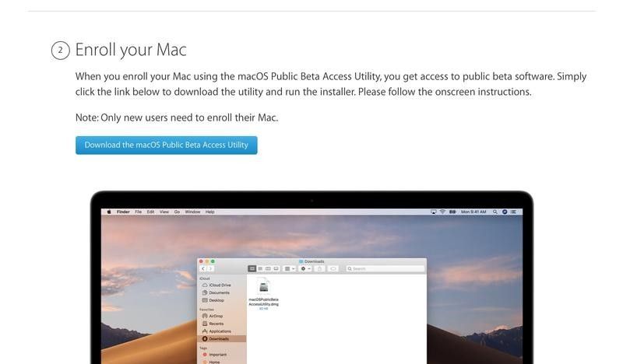This screenshot has height=364, width=623.
Task: Select AirDrop in the Finder sidebar
Action: click(x=213, y=316)
